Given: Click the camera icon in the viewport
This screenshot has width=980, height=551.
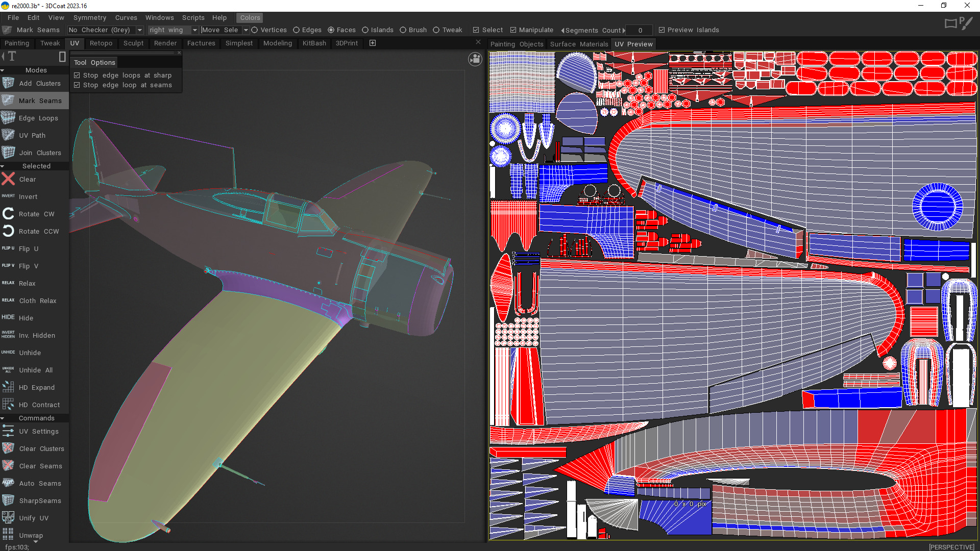Looking at the screenshot, I should pos(475,60).
